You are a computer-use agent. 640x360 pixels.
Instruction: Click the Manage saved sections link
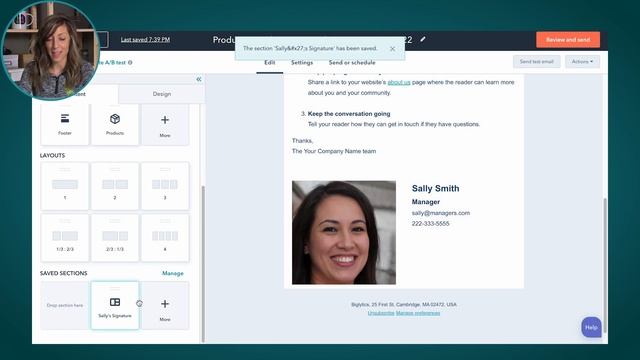click(173, 273)
